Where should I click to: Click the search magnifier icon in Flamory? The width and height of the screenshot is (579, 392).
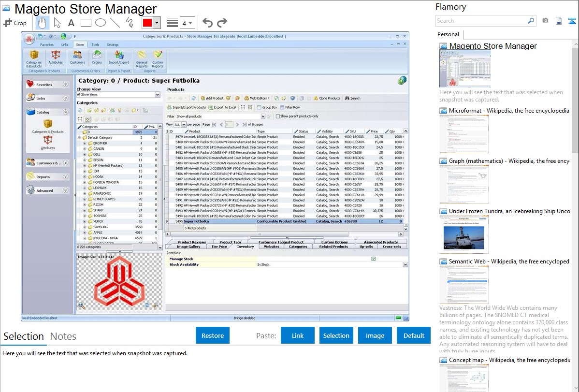point(531,21)
